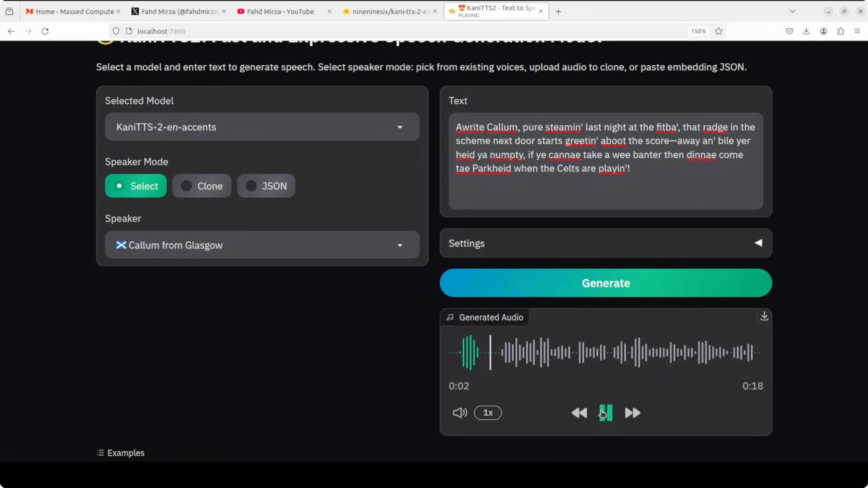Collapse the Settings section

[x=759, y=243]
